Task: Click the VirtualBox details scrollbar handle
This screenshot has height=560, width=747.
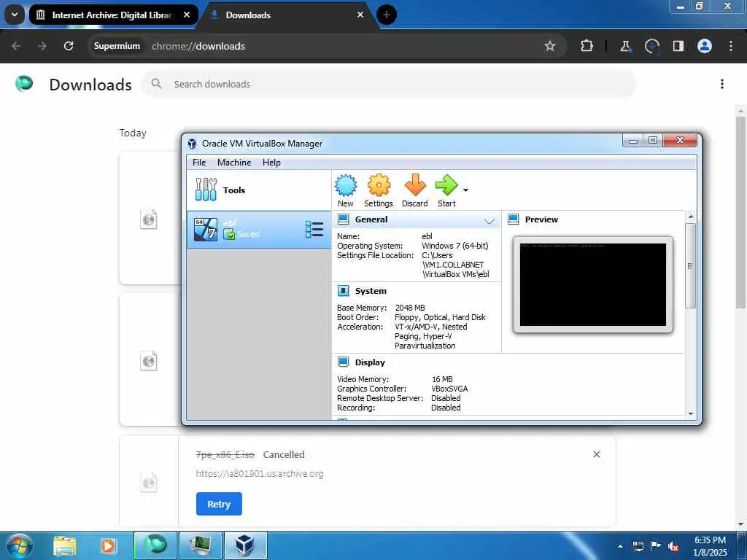Action: [690, 265]
